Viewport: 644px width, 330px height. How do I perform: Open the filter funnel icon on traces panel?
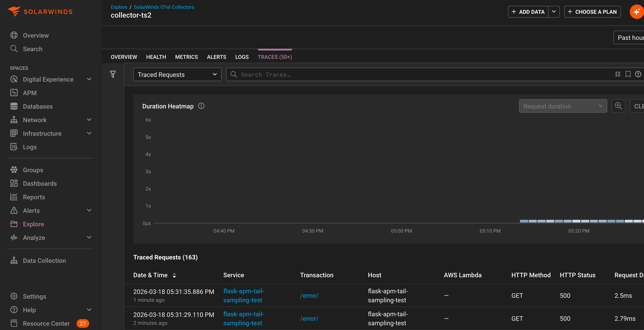point(113,74)
